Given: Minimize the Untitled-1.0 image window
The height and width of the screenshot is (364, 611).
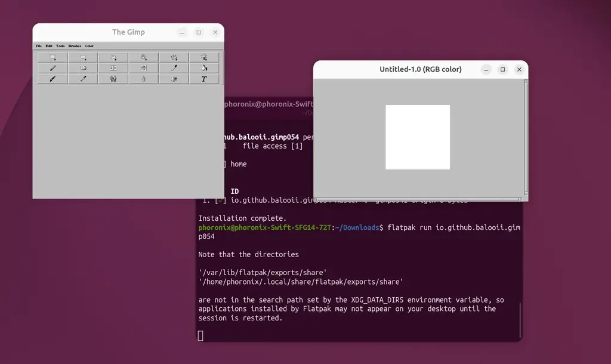Looking at the screenshot, I should click(486, 69).
